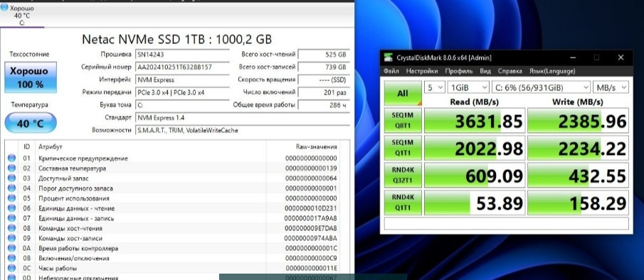Select the sequential write result 2385.96

point(579,121)
